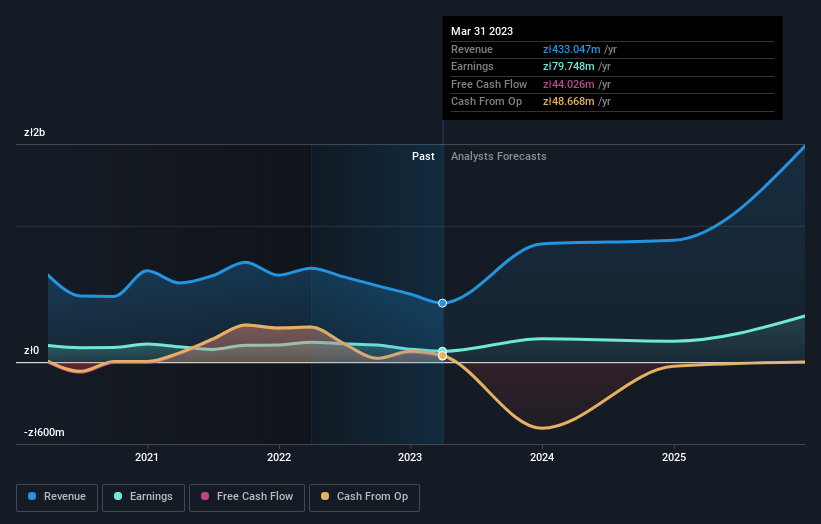Click the zł2b y-axis label
This screenshot has height=524, width=821.
tap(35, 132)
